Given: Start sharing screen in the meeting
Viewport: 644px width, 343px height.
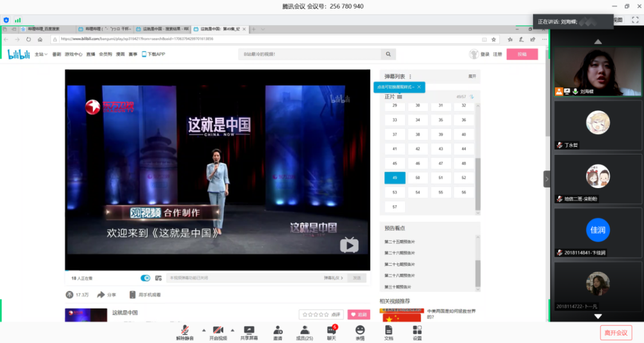Looking at the screenshot, I should pyautogui.click(x=249, y=333).
